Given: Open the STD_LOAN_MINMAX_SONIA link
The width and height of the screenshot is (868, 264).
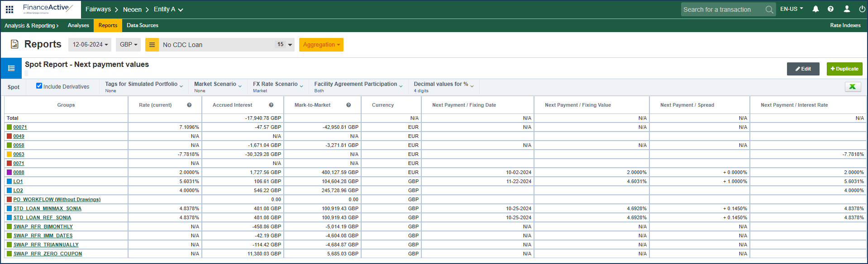Looking at the screenshot, I should 48,208.
